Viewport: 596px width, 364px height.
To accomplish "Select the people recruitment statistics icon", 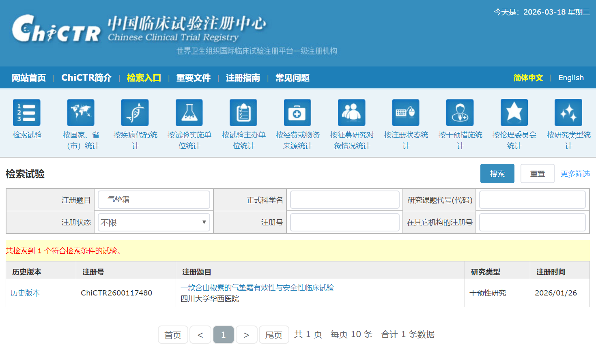I will point(352,113).
